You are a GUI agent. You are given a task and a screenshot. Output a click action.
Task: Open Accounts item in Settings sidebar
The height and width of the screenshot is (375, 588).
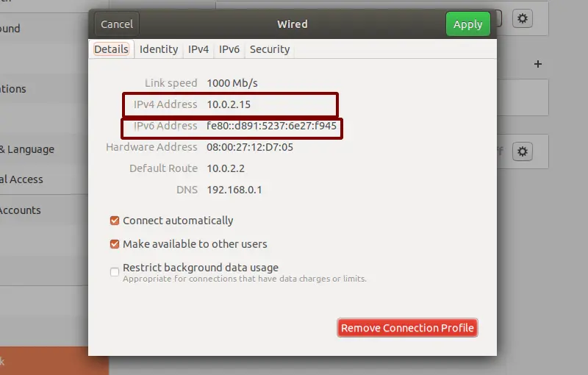(x=43, y=210)
